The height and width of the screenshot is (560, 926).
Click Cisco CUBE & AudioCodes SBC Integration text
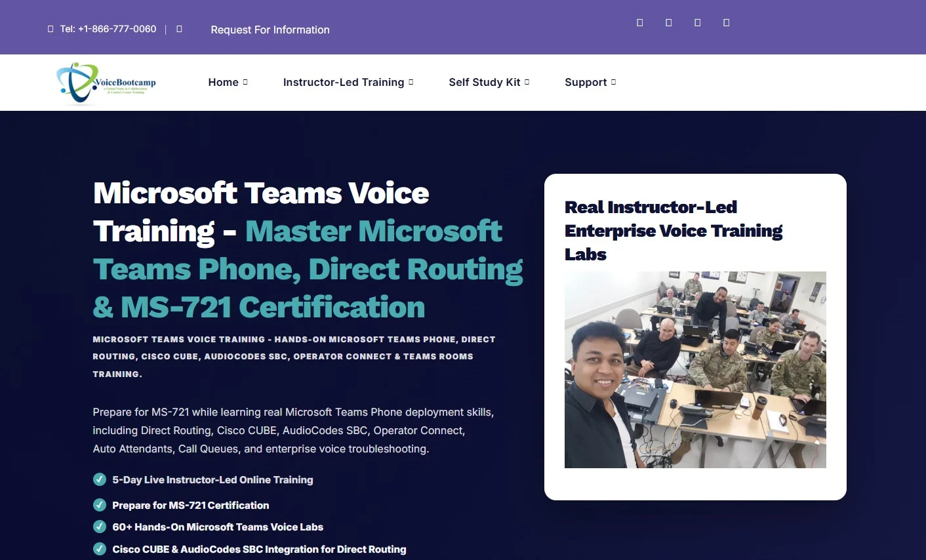259,549
